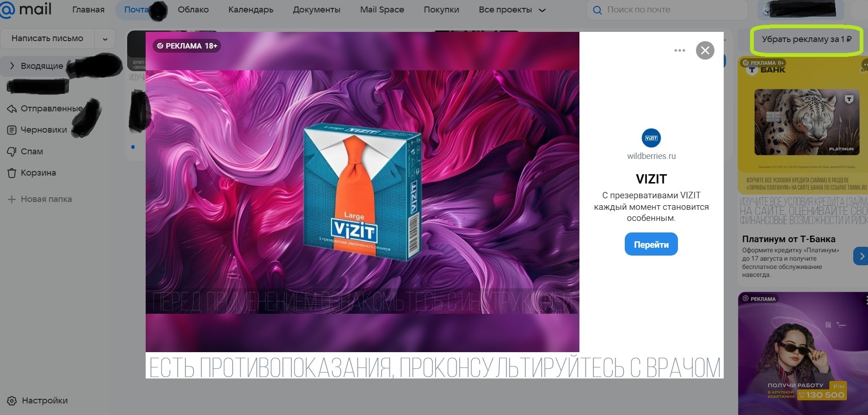Open the job offer 130 500 ad image
This screenshot has width=868, height=415.
(803, 354)
